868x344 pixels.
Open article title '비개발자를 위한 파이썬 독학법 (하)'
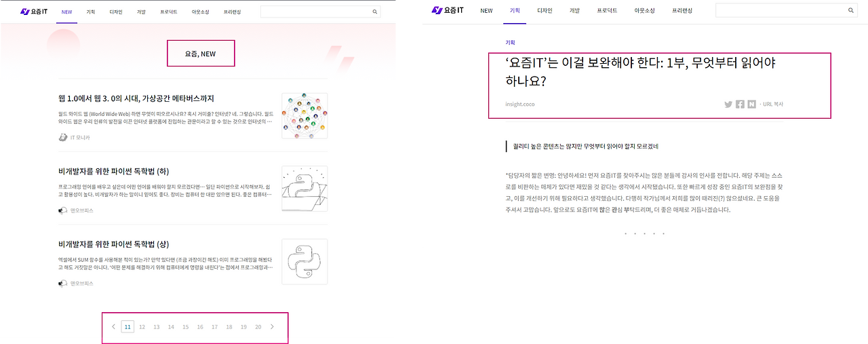(114, 171)
